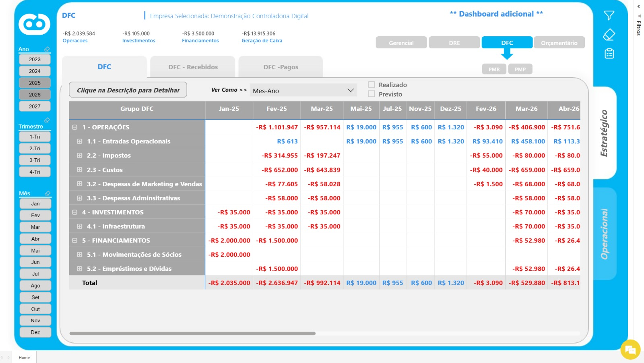Collapse the 1 - OPERAÇÕES group

[74, 127]
